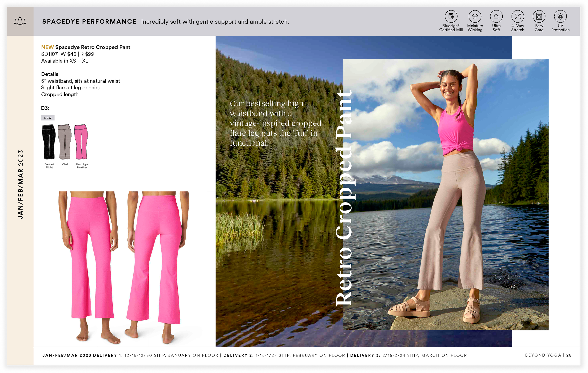588x373 pixels.
Task: Click 'Slight flare at leg opening' text
Action: 71,88
